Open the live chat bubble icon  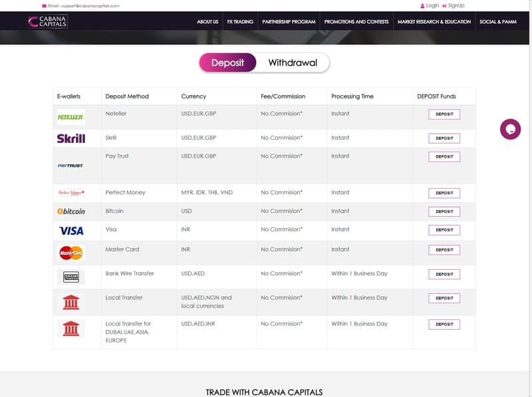[x=510, y=129]
